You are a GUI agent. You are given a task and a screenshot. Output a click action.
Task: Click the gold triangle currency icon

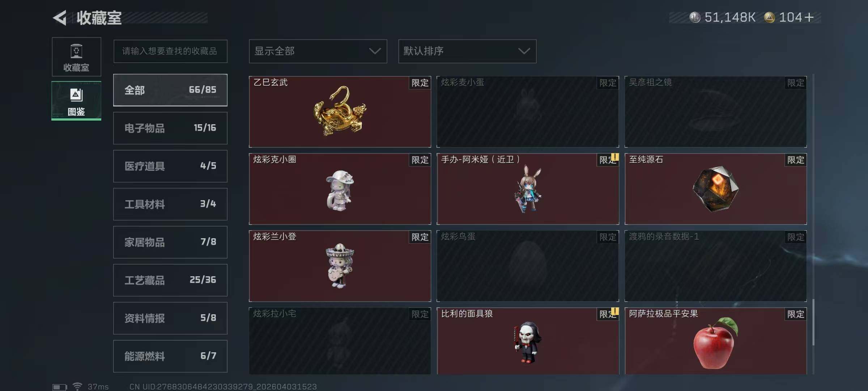(x=769, y=17)
